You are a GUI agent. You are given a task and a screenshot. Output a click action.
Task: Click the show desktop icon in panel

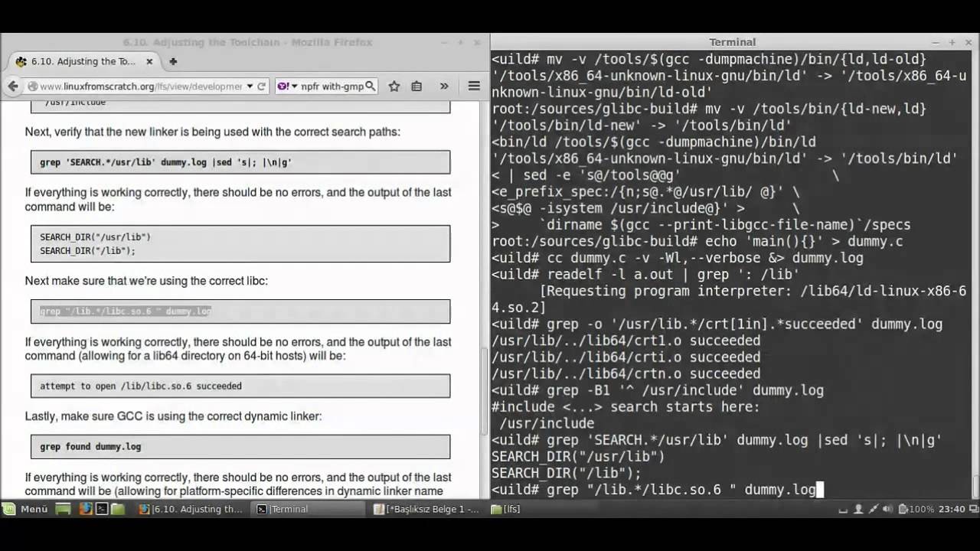(x=64, y=509)
